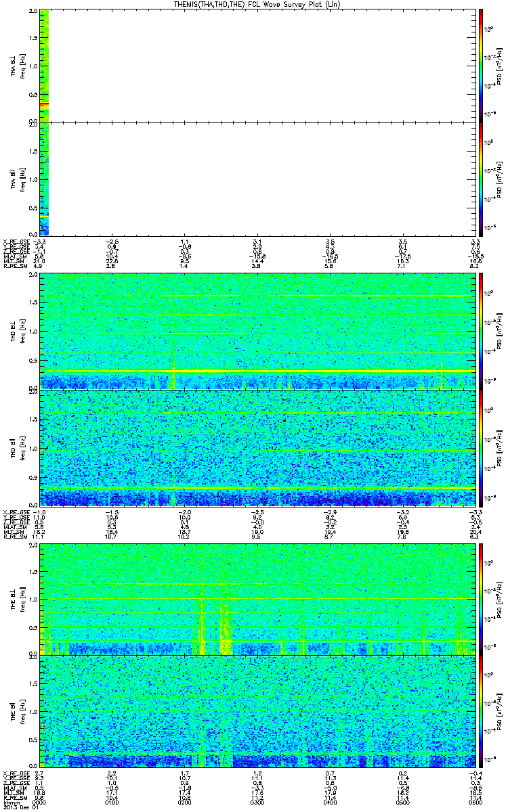
Task: Click the 'THE B∥ freq [Hz]' axis label
Action: tap(18, 711)
